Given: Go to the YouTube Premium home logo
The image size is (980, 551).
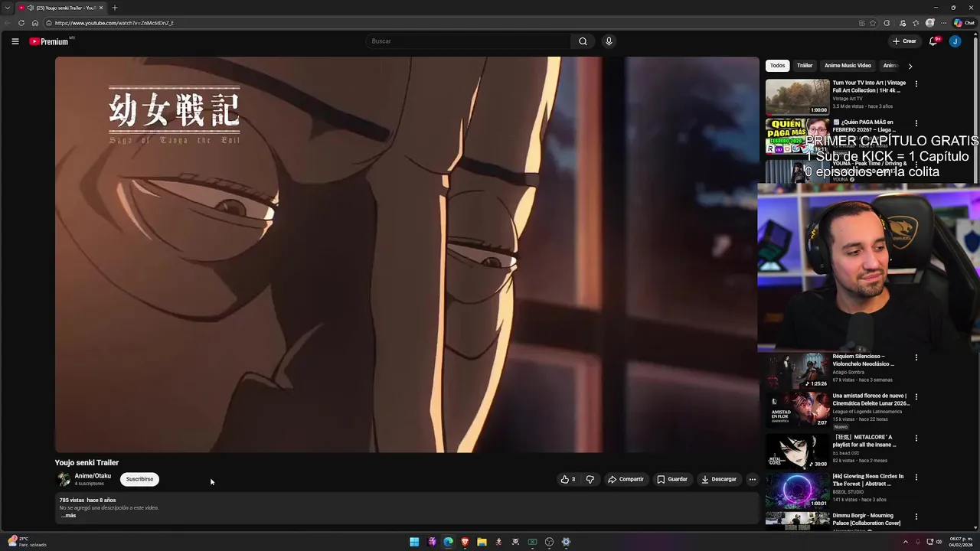Looking at the screenshot, I should click(50, 41).
